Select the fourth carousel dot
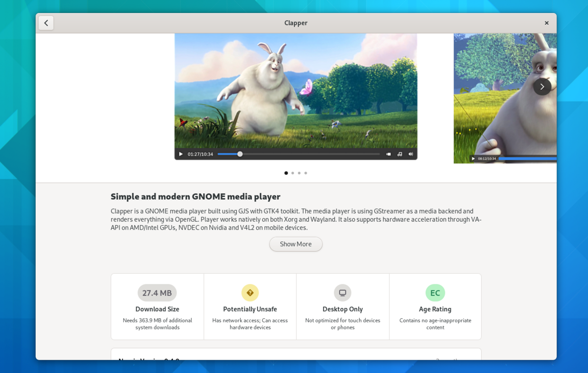Image resolution: width=588 pixels, height=373 pixels. [306, 173]
